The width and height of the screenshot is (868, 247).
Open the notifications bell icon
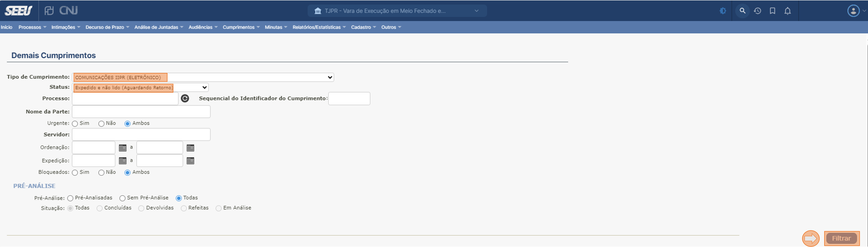788,11
